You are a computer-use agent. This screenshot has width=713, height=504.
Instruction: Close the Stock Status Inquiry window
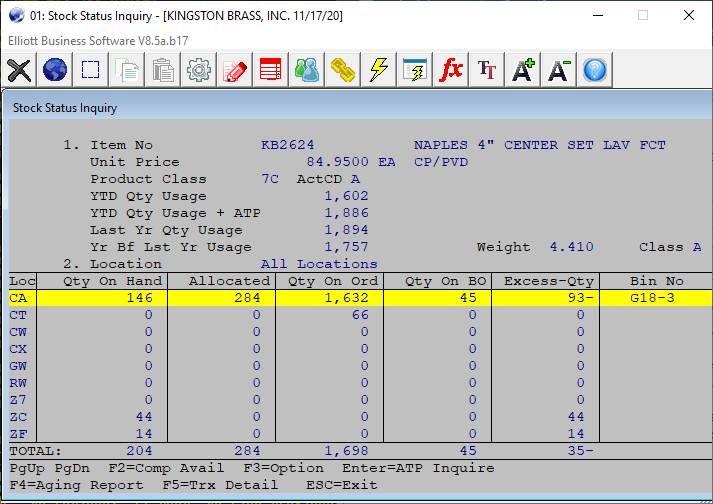[x=689, y=15]
